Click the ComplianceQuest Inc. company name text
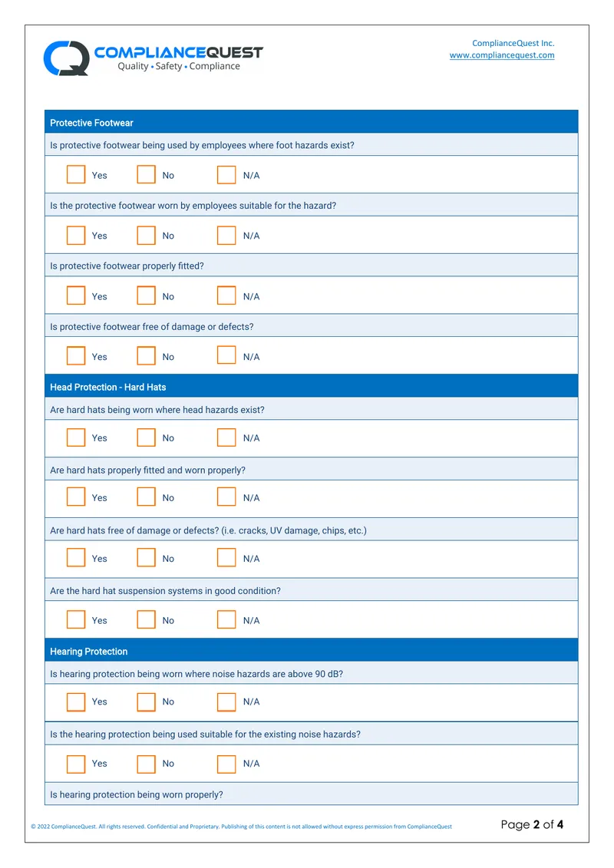Image resolution: width=614 pixels, height=868 pixels. (513, 43)
